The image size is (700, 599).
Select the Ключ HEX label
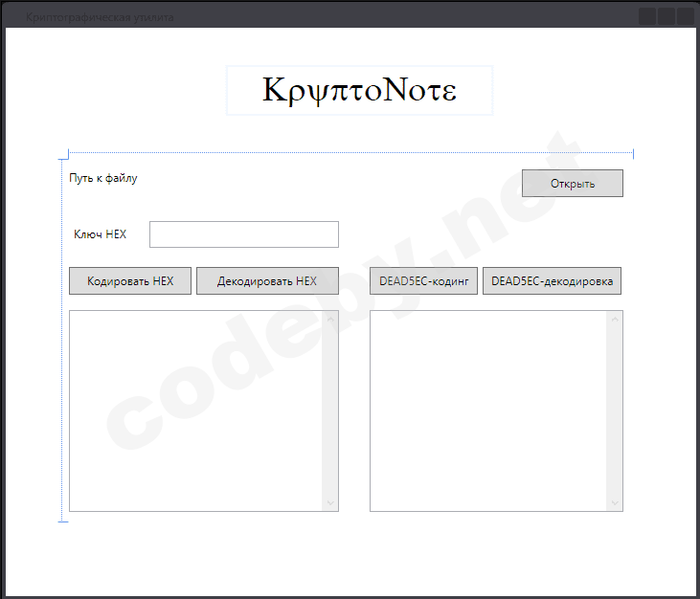click(100, 234)
